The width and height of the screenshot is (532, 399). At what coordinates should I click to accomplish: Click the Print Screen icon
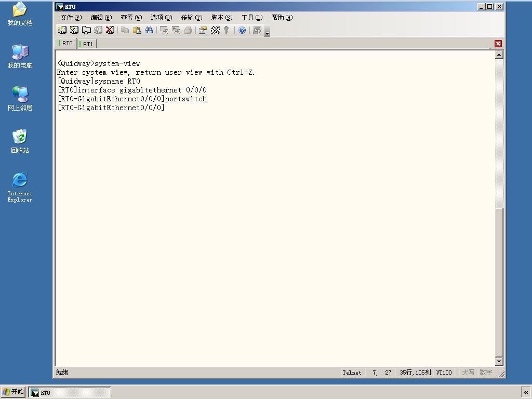click(x=164, y=30)
